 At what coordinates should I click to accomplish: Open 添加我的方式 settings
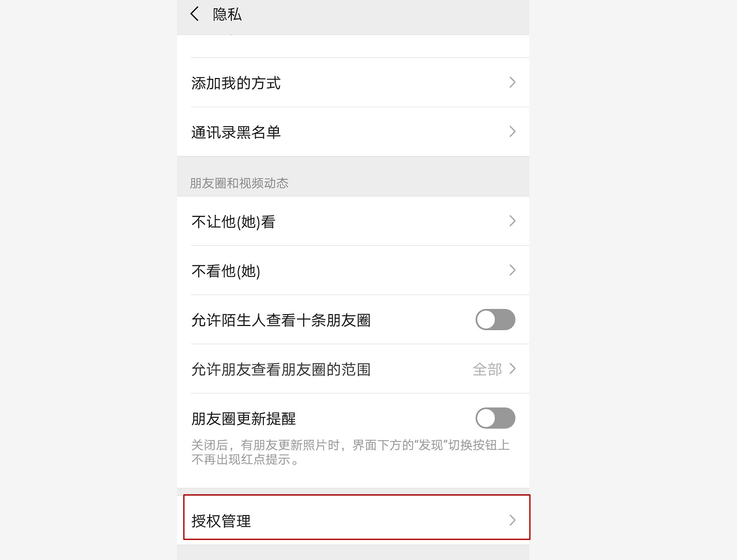tap(353, 83)
